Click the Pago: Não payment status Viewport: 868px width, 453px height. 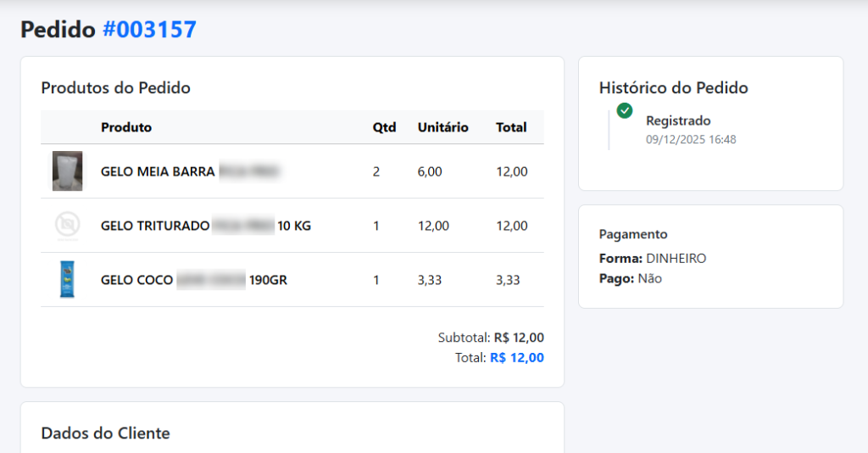point(631,278)
